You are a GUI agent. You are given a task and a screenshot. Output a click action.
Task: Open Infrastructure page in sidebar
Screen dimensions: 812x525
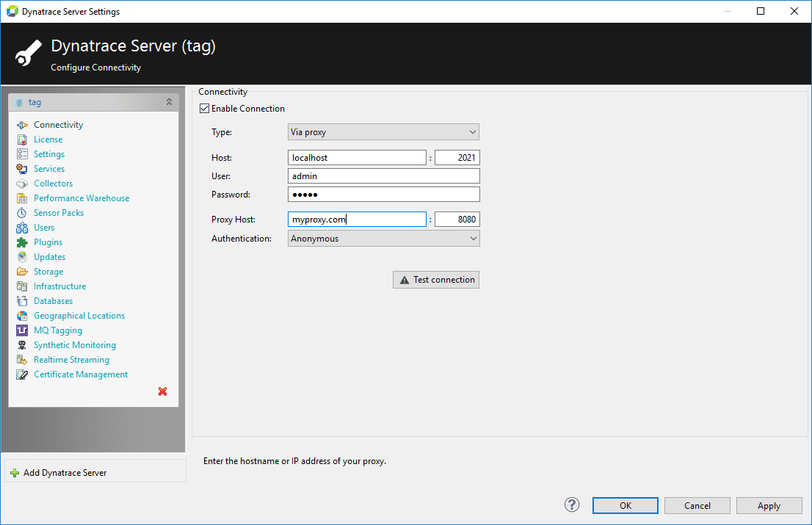point(60,286)
